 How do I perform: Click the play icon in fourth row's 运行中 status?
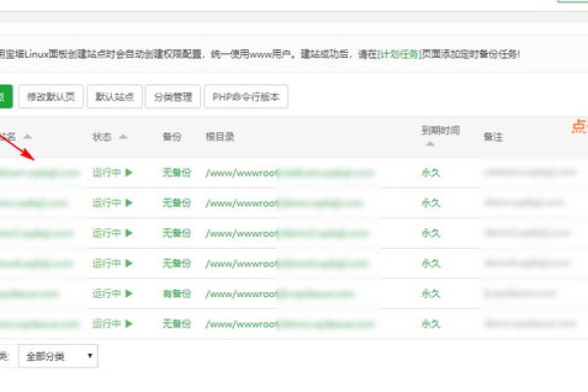[x=128, y=263]
